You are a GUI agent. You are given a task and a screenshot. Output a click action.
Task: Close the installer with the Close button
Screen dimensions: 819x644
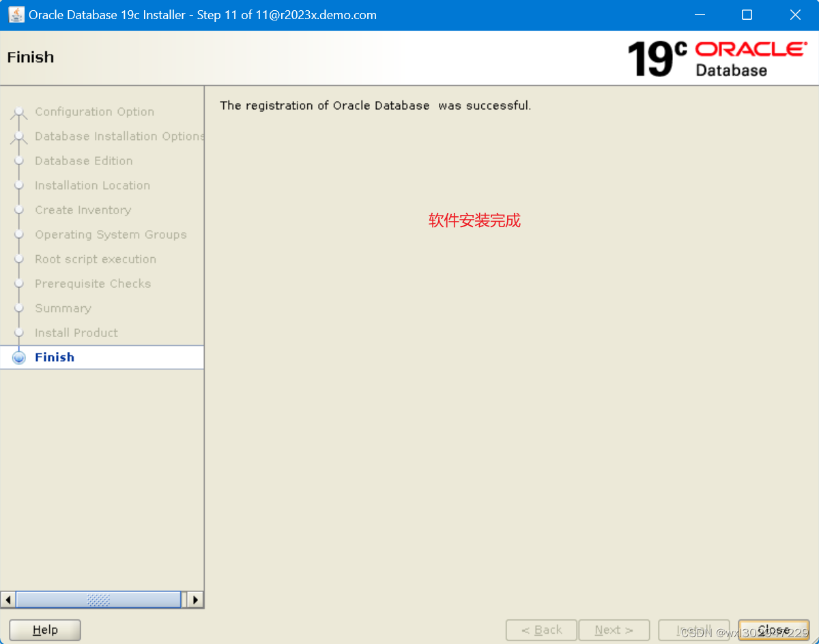(773, 630)
